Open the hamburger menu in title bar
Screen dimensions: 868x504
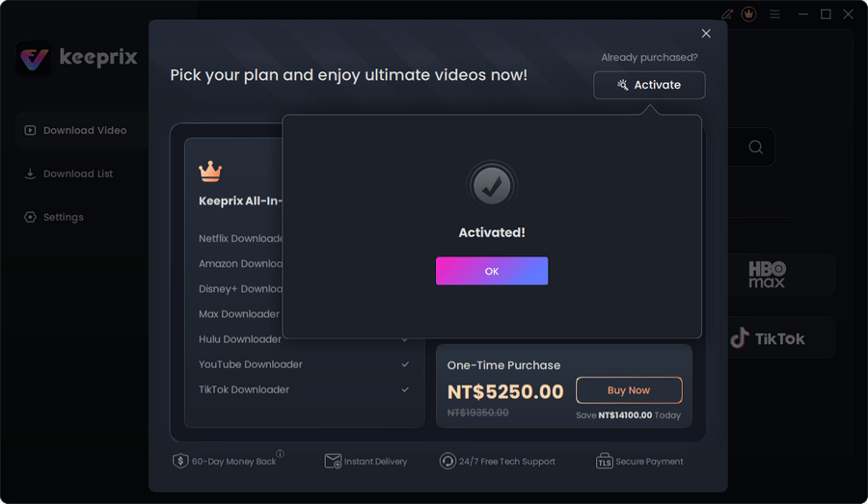point(774,14)
